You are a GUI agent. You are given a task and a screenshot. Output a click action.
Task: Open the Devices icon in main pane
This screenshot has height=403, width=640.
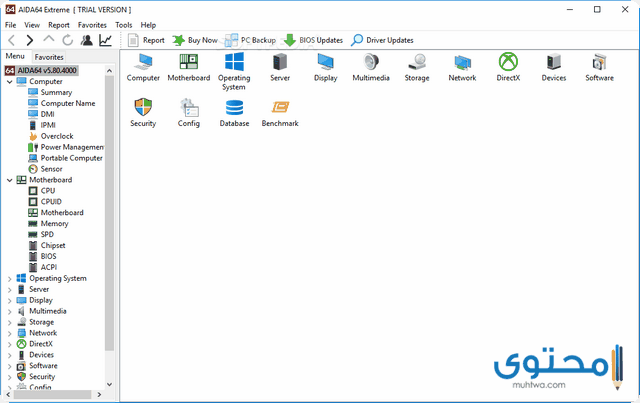554,67
